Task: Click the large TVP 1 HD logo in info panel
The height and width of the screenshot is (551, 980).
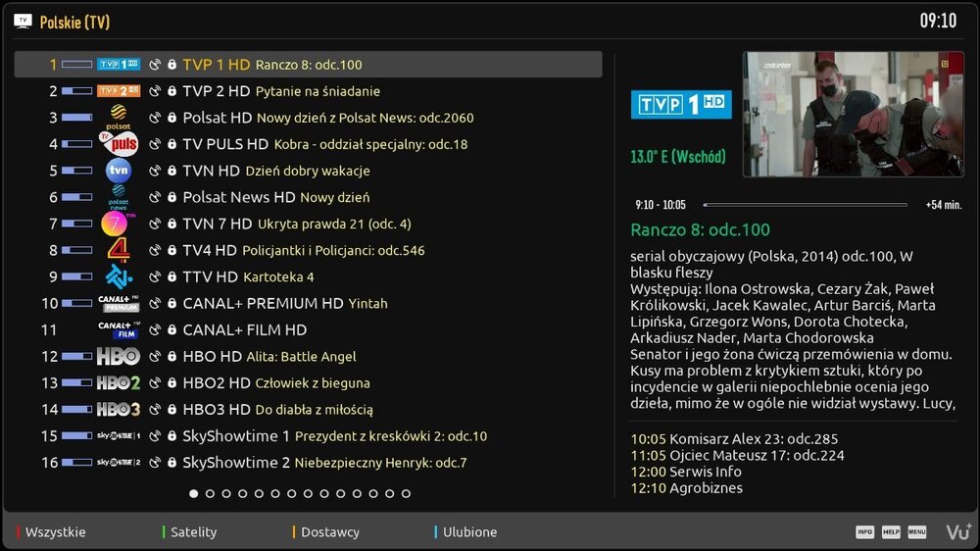Action: 681,104
